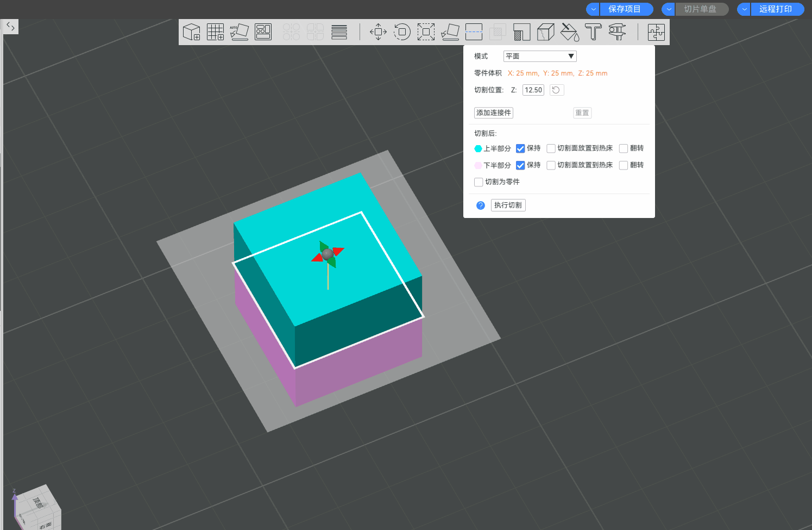Click the 切割后: label

(486, 133)
